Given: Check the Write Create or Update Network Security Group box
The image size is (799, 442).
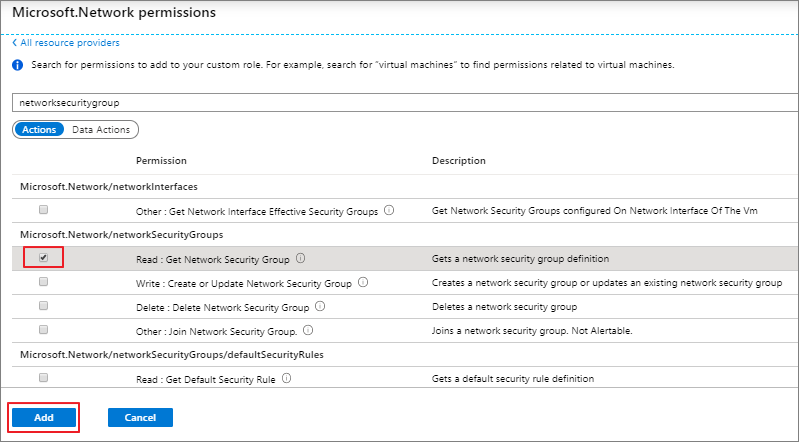Looking at the screenshot, I should tap(43, 281).
